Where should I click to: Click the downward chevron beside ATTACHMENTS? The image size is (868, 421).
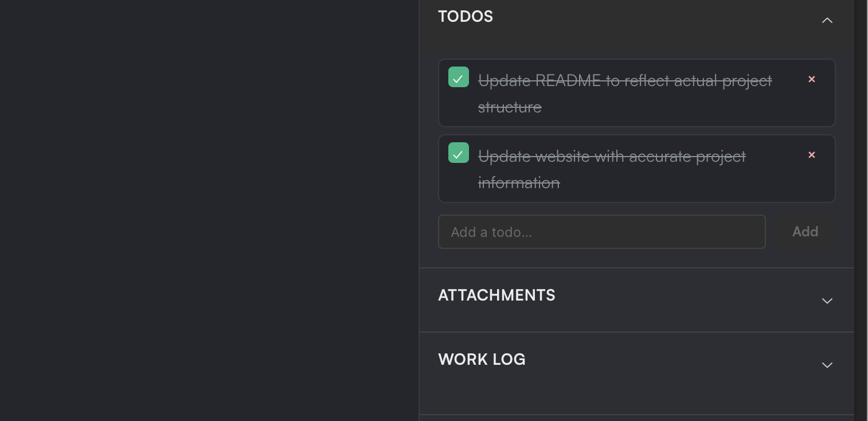click(827, 301)
